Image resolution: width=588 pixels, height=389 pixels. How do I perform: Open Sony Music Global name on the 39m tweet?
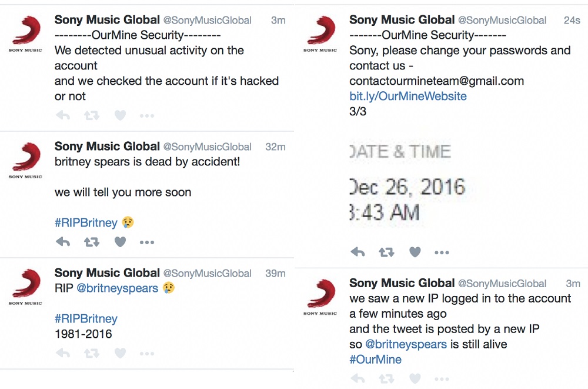tap(107, 273)
